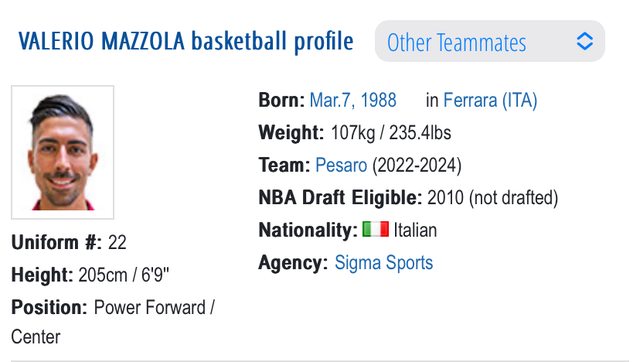
Task: Click the (2022-2024) team years text
Action: [x=417, y=165]
